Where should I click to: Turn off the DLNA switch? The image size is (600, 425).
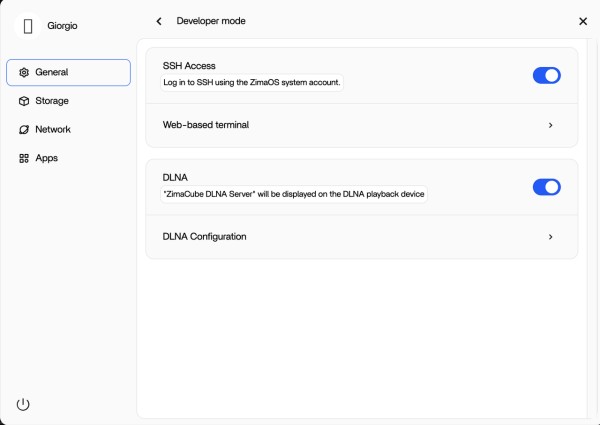[546, 187]
